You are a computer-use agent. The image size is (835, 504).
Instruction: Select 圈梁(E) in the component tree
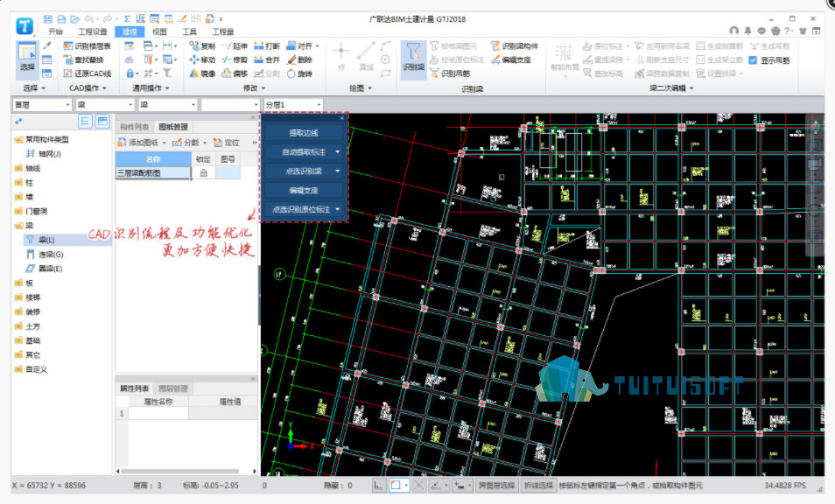pos(46,269)
